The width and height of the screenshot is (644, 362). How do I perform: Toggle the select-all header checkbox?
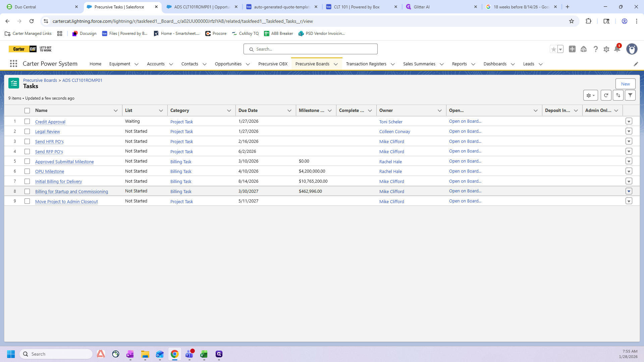point(27,111)
